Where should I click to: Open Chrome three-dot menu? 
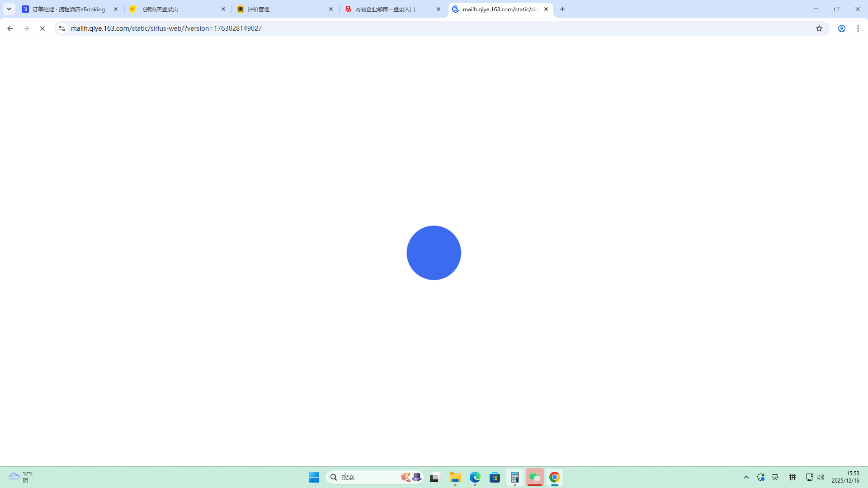pos(858,28)
